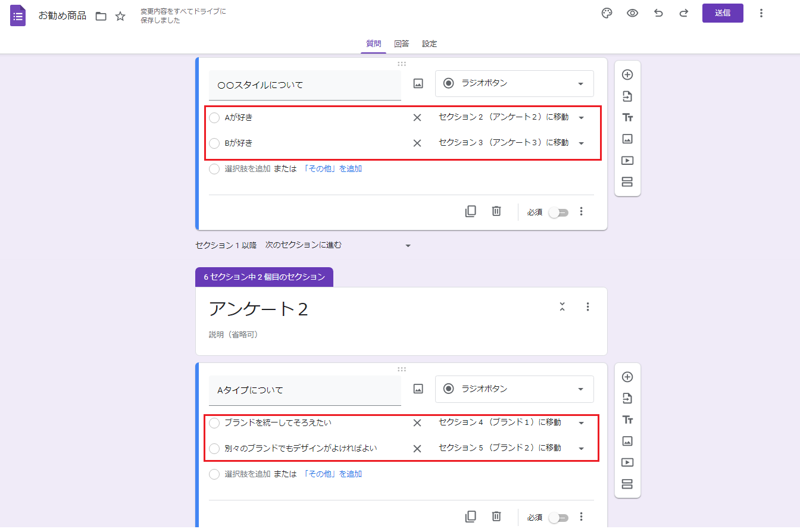Duplicate the 〇〇スタイルについて question
Image resolution: width=800 pixels, height=532 pixels.
click(x=470, y=211)
